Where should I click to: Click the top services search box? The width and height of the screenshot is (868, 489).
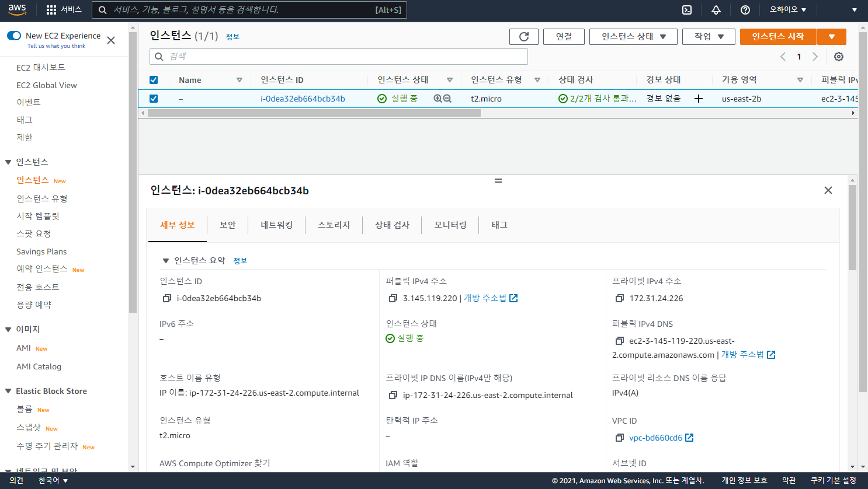pos(249,10)
